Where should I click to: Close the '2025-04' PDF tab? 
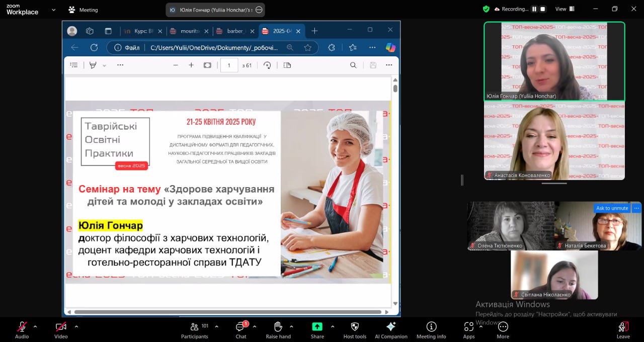[x=298, y=31]
